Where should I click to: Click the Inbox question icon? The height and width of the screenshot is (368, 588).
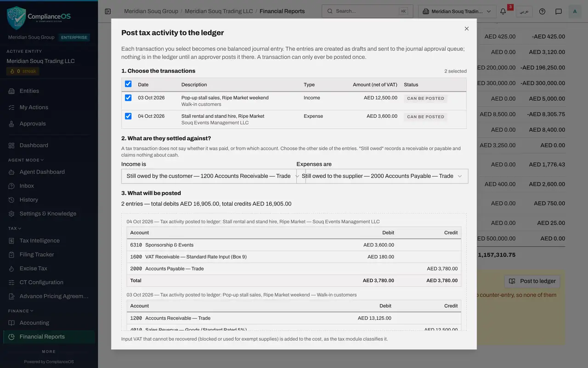(11, 186)
